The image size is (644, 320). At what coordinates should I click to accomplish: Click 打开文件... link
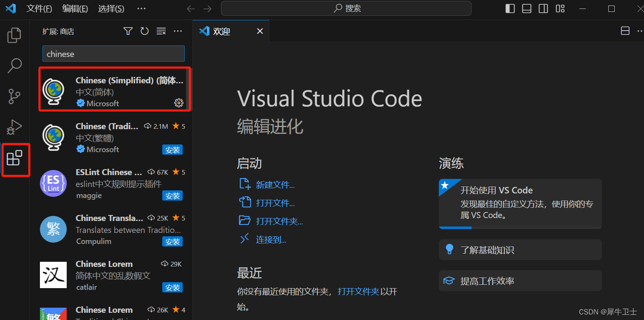pyautogui.click(x=275, y=203)
